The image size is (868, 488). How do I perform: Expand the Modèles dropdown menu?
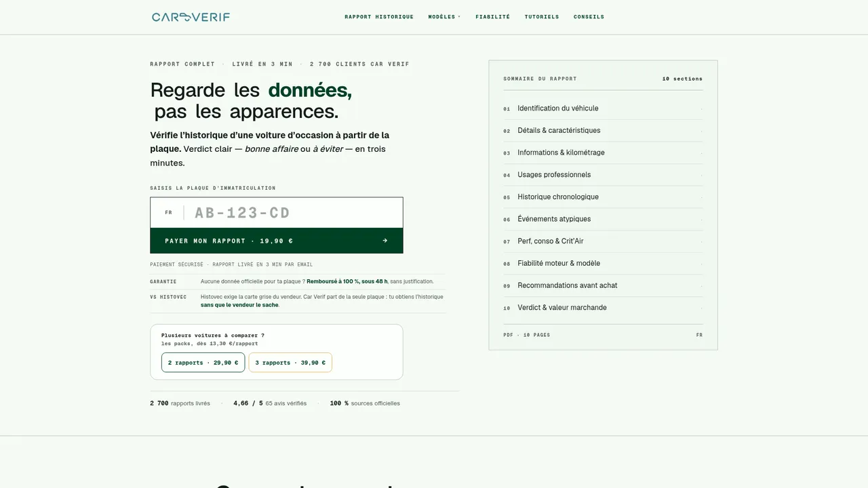[444, 17]
